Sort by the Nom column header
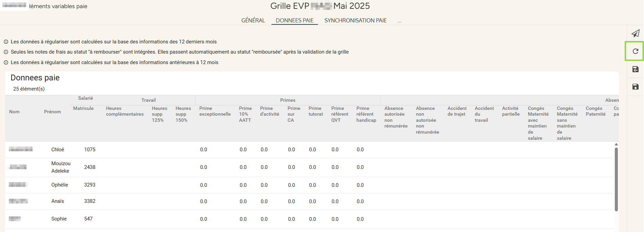The image size is (644, 232). [x=14, y=112]
